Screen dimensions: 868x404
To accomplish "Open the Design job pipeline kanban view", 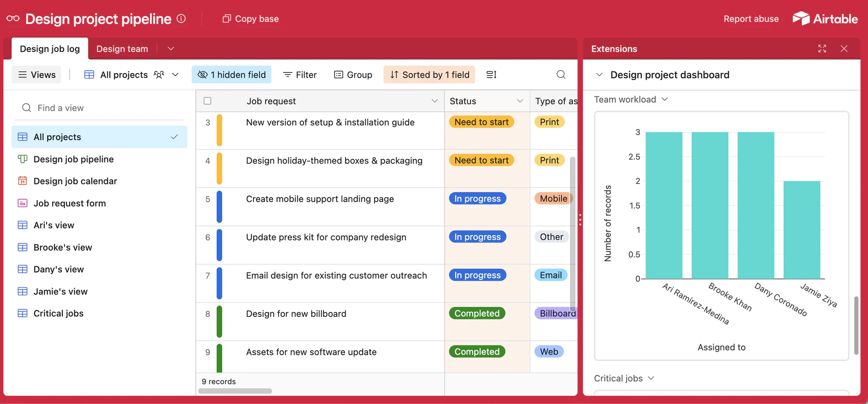I will [x=100, y=159].
